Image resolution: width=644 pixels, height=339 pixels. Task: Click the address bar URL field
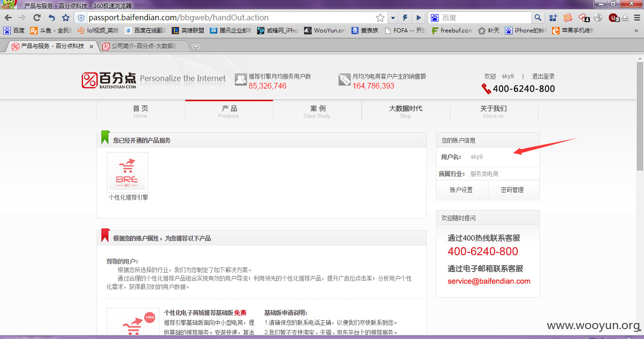pos(231,18)
